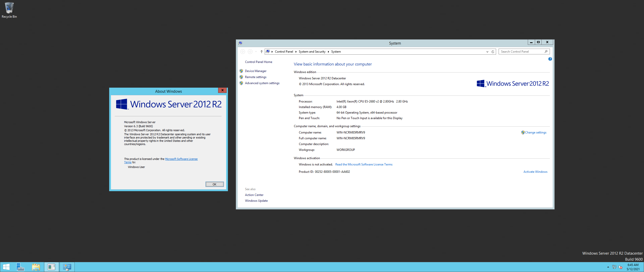The height and width of the screenshot is (272, 644).
Task: Launch Server Manager from taskbar
Action: (x=20, y=267)
